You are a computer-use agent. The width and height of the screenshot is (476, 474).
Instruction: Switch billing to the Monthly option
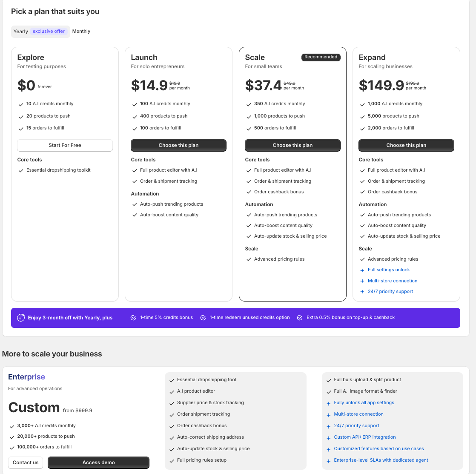click(81, 31)
